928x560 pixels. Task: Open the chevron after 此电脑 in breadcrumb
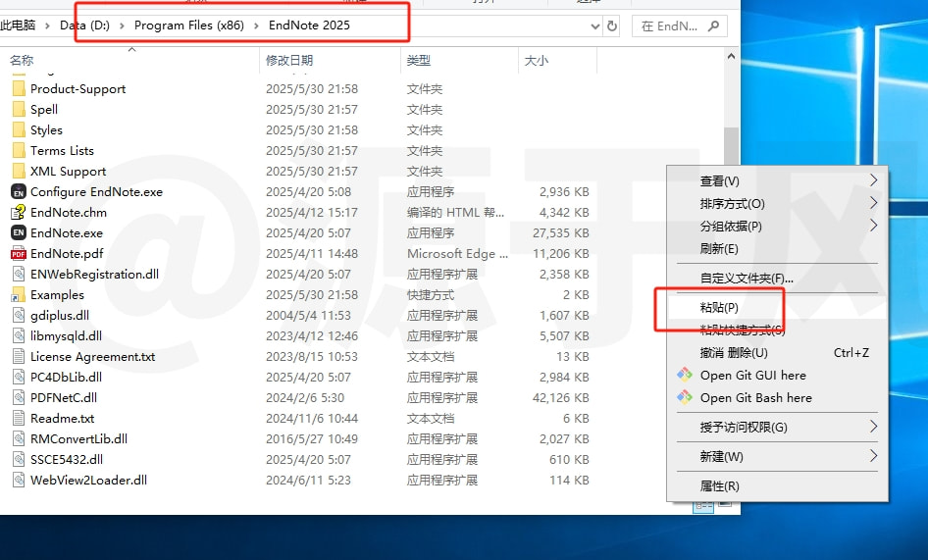tap(47, 25)
